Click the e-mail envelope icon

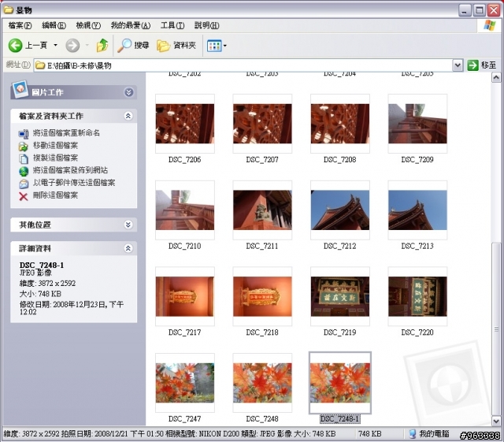pyautogui.click(x=24, y=184)
